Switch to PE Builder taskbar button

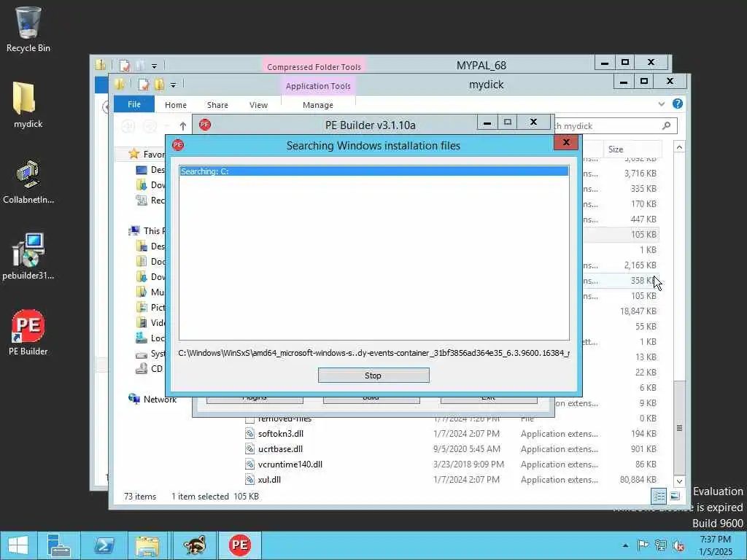click(239, 545)
